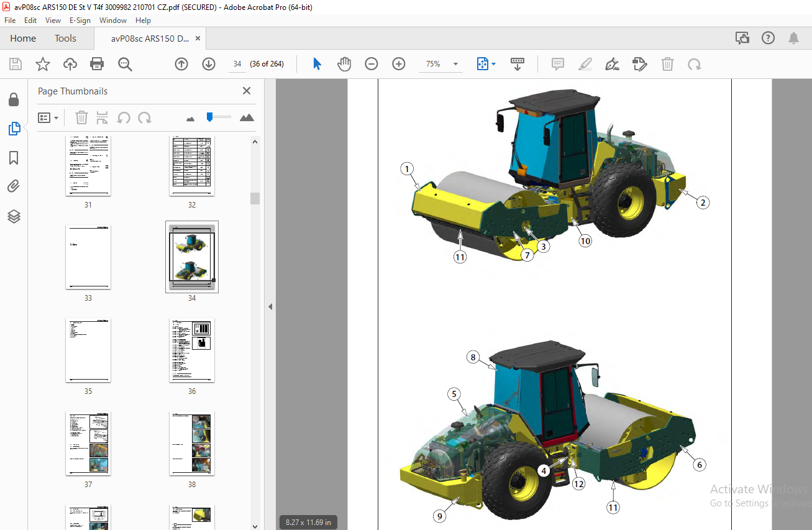Open the Sign document pen tool

pos(613,64)
